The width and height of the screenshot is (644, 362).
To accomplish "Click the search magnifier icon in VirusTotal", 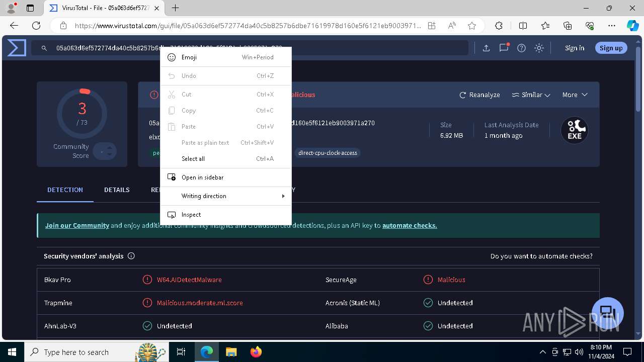I will click(44, 48).
